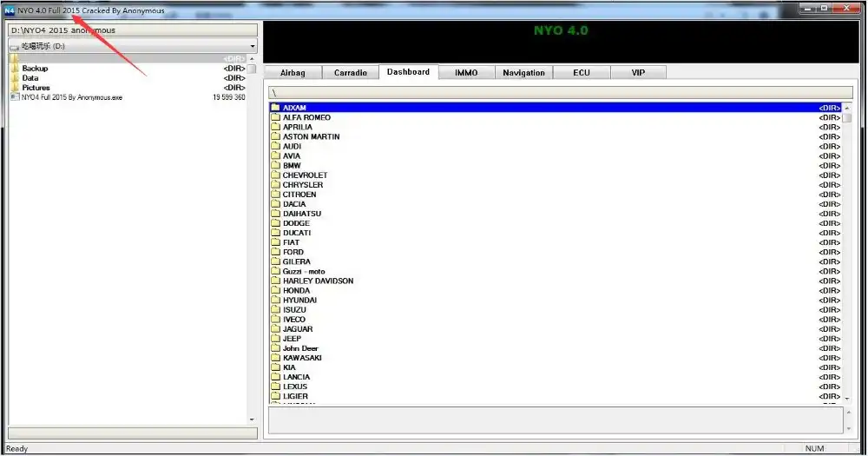
Task: Select the KIA row
Action: point(556,367)
